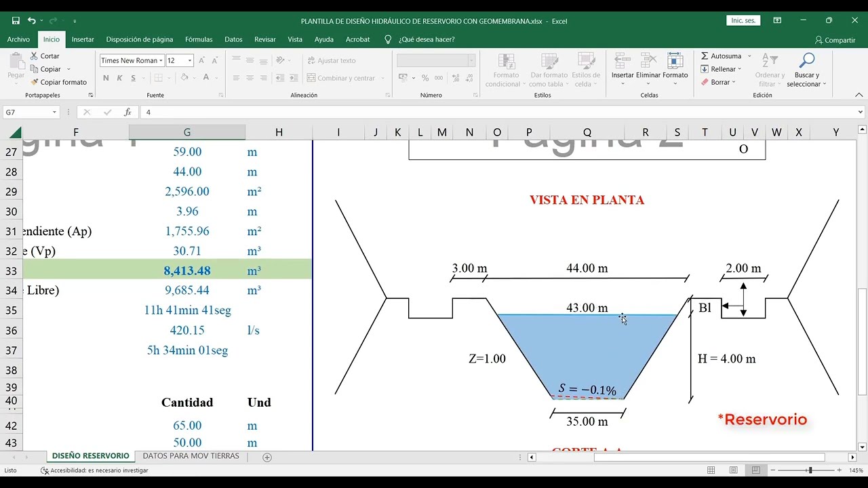Select the column G header
The image size is (868, 488).
click(x=187, y=132)
